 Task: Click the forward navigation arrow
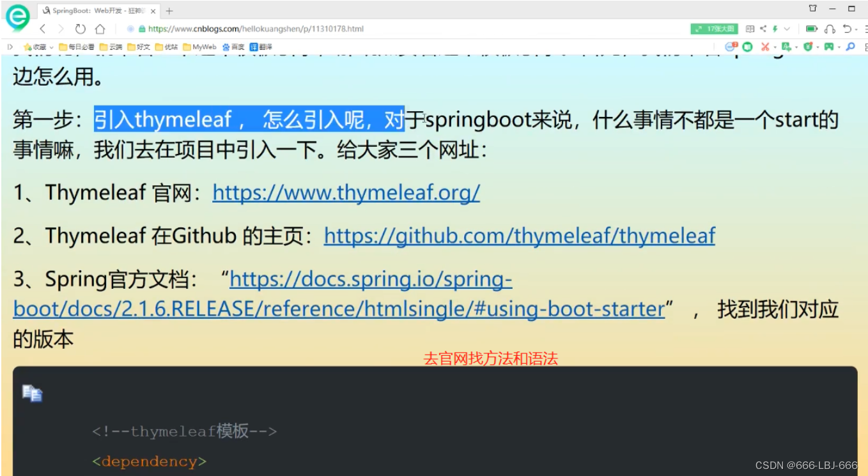point(61,29)
